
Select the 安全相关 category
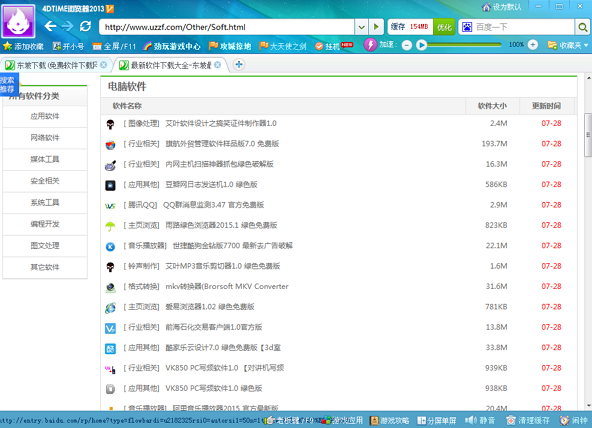tap(45, 181)
